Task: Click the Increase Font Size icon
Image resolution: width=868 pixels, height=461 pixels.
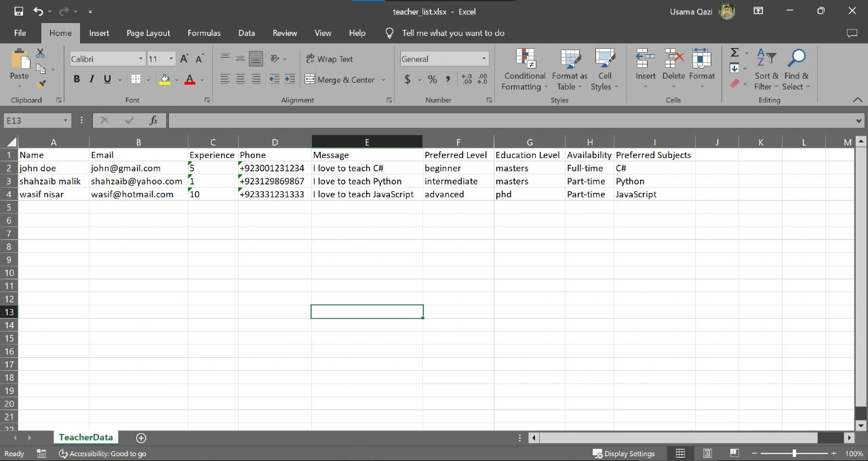Action: tap(184, 59)
